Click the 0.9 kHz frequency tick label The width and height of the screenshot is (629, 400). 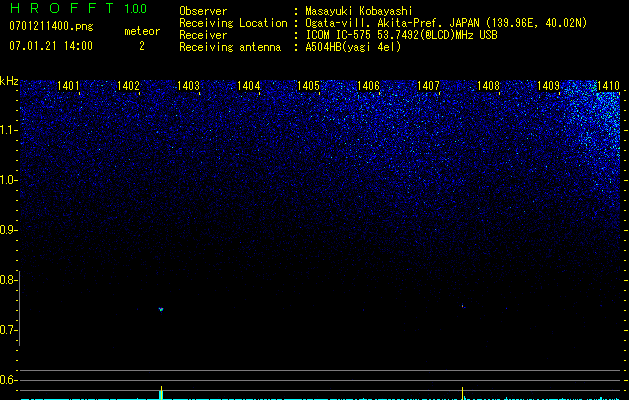[x=7, y=230]
